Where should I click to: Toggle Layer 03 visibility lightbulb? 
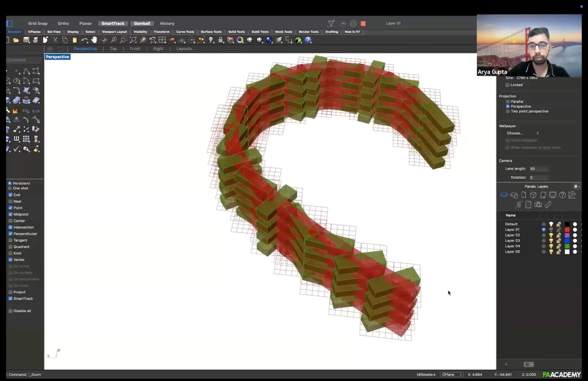(x=551, y=241)
